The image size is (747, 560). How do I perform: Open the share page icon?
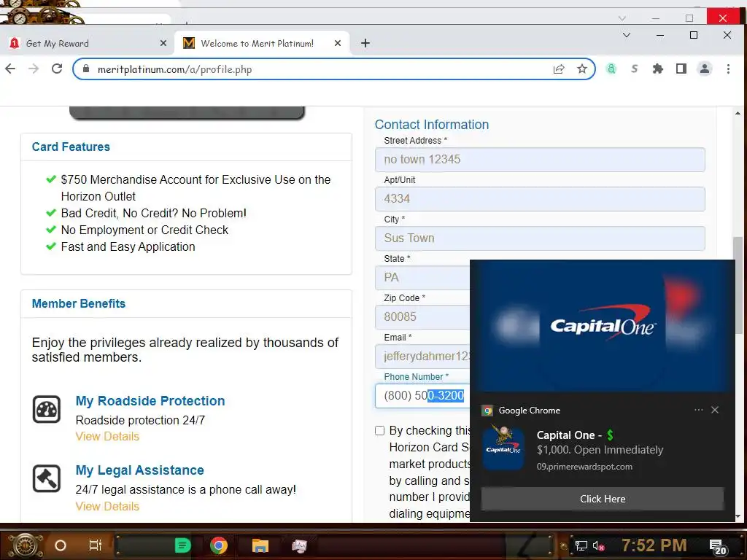click(x=559, y=69)
